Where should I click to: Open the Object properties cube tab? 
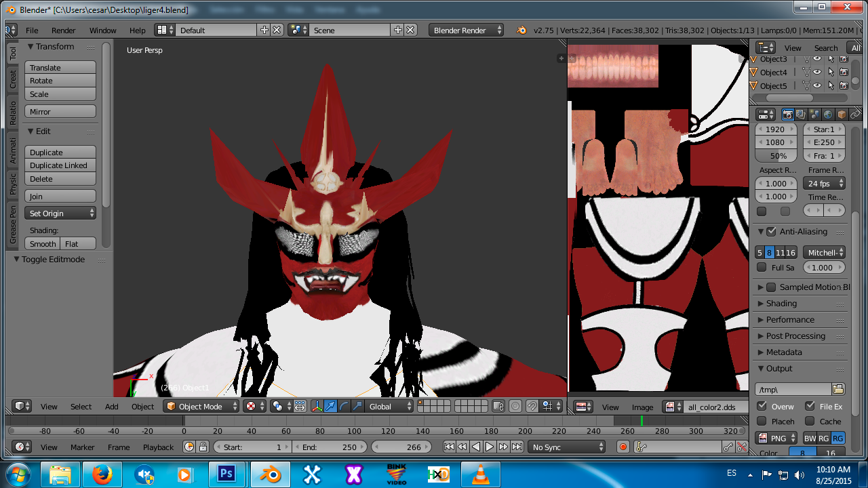click(x=842, y=115)
